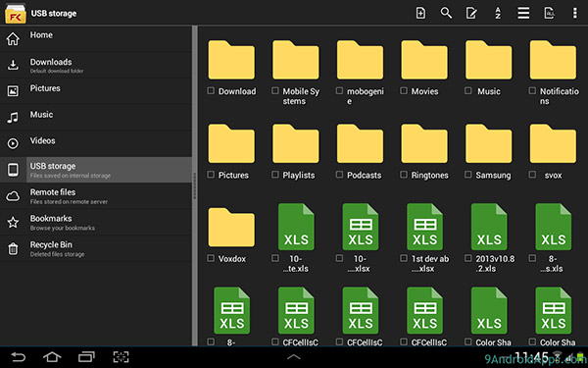Tap the new file icon in toolbar

pos(420,13)
